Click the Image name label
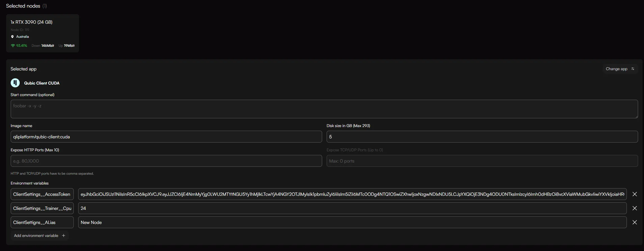Viewport: 644px width, 251px height. pyautogui.click(x=21, y=126)
